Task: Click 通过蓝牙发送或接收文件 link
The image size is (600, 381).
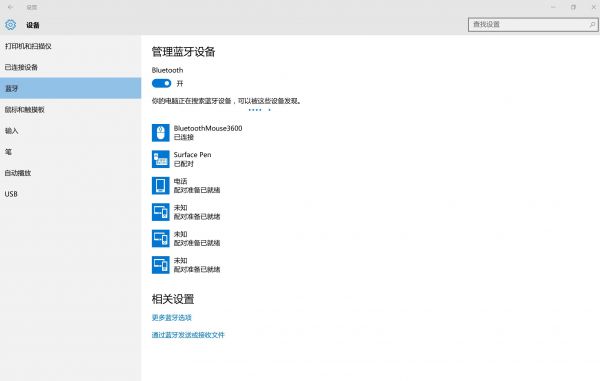Action: click(188, 335)
